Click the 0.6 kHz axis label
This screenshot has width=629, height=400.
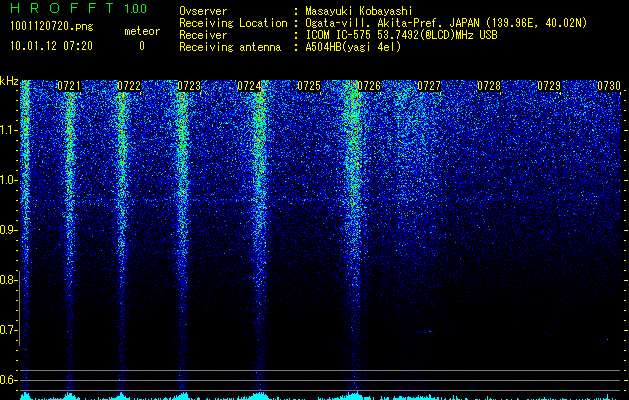9,380
